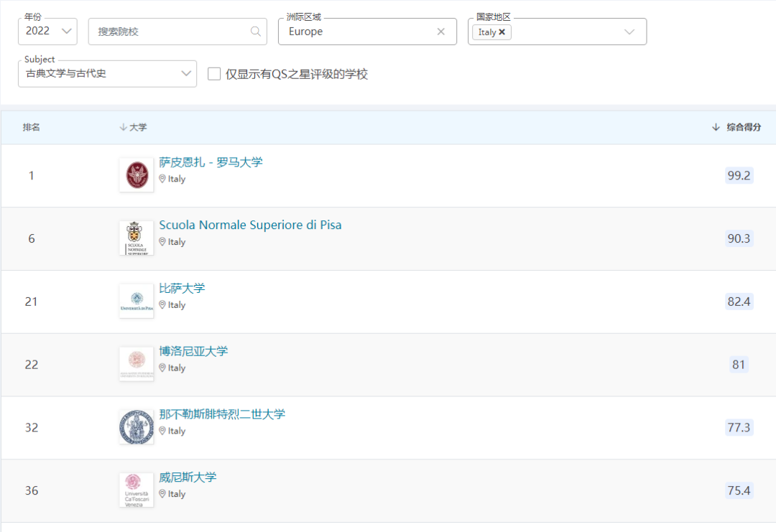Click location pin under Naples Federico II
776x532 pixels.
pos(162,431)
